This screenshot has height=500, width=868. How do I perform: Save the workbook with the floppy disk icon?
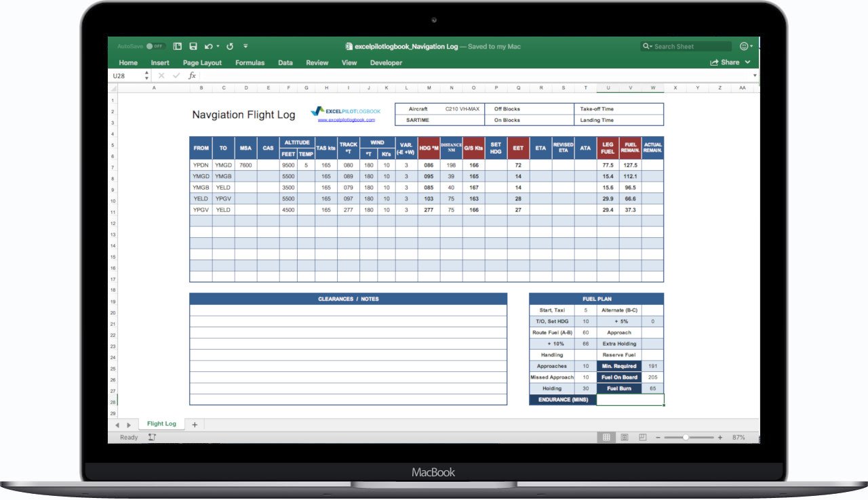pos(193,46)
